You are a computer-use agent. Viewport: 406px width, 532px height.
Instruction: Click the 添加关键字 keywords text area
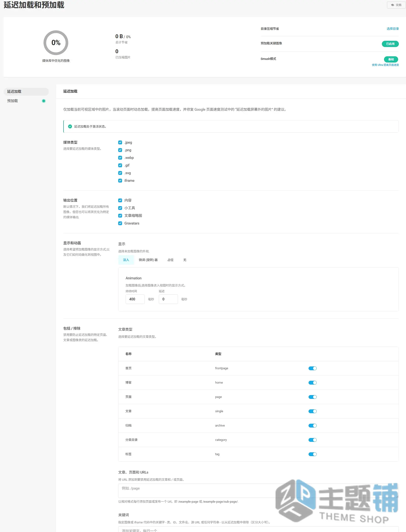[258, 529]
